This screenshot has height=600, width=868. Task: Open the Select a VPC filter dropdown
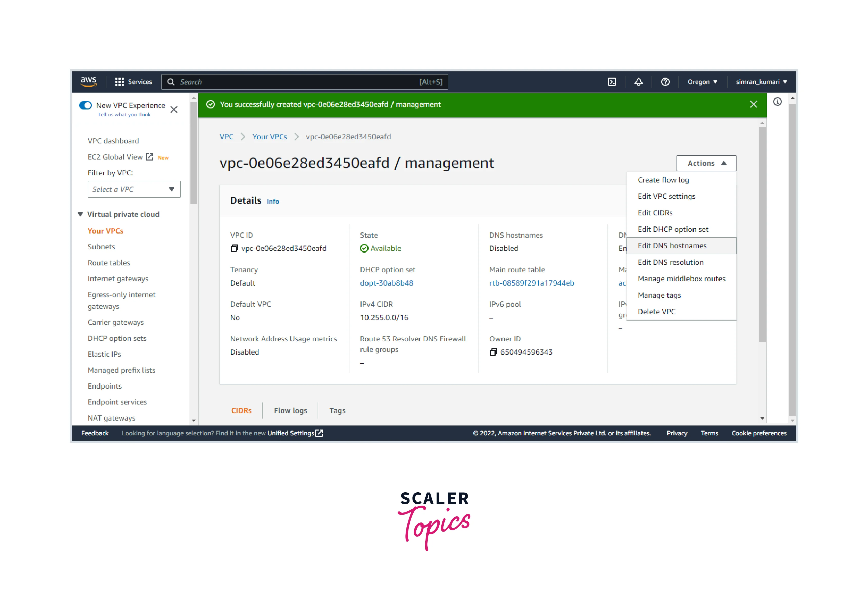point(134,189)
